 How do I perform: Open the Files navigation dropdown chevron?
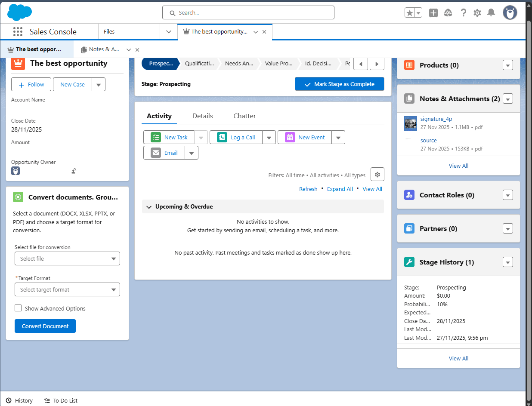tap(169, 31)
